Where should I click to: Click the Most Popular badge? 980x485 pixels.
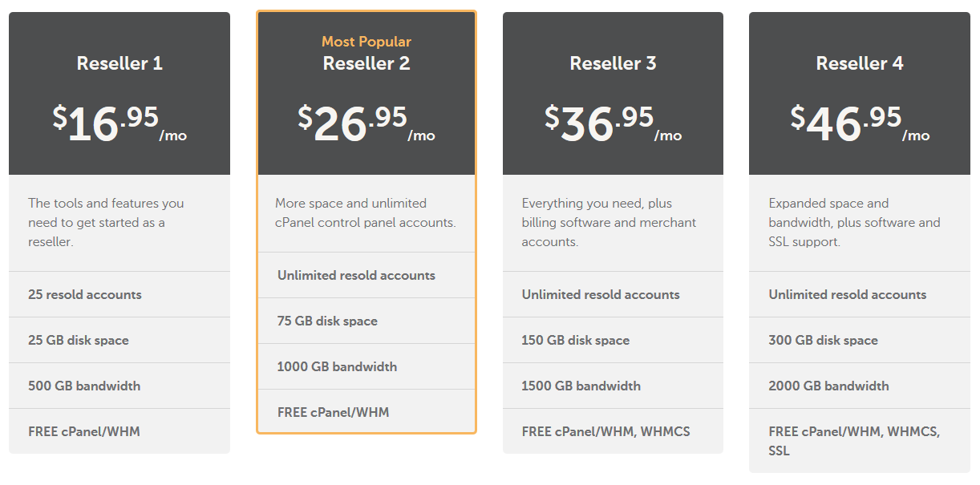coord(366,41)
